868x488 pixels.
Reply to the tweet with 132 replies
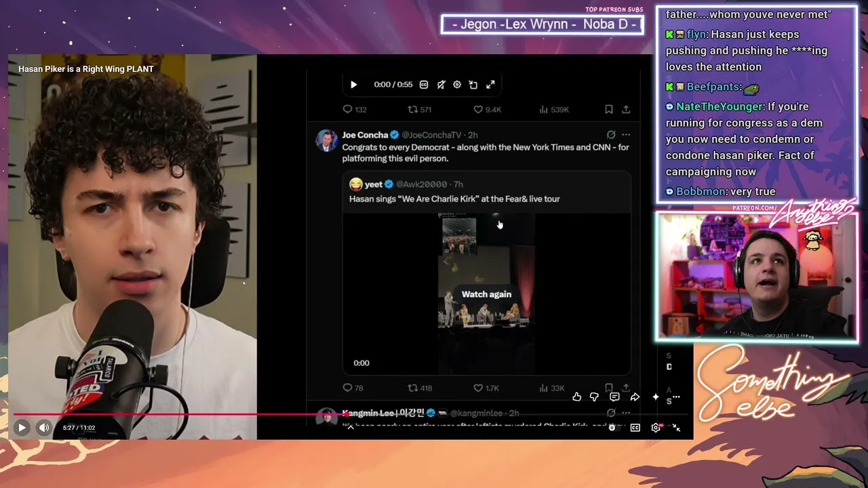pyautogui.click(x=354, y=109)
